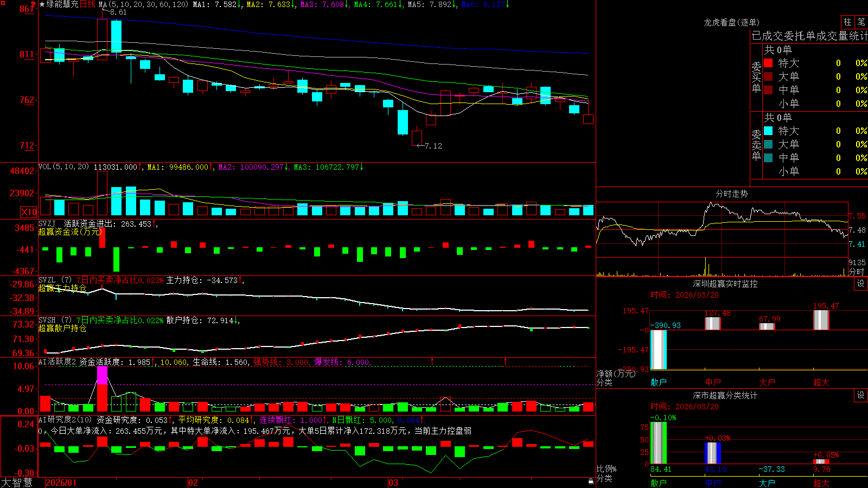Click the 大智慧 logo in the bottom-left corner
Screen dimensions: 868x488
[x=17, y=483]
